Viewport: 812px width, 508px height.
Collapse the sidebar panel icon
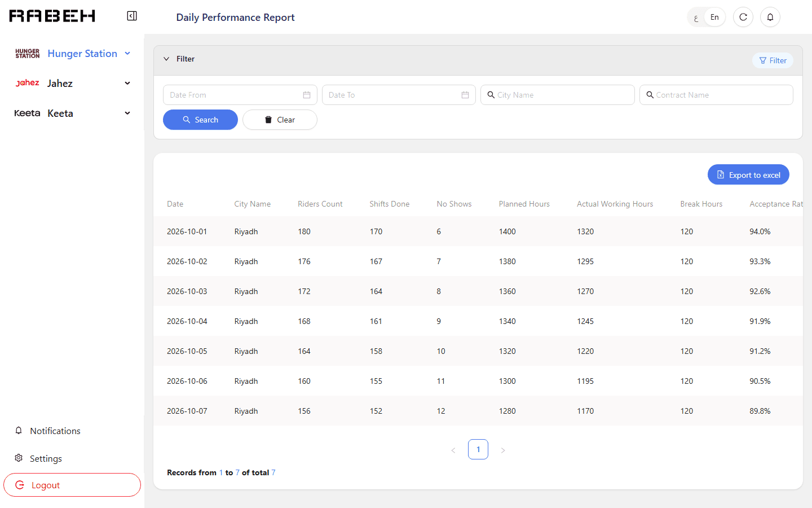coord(132,16)
